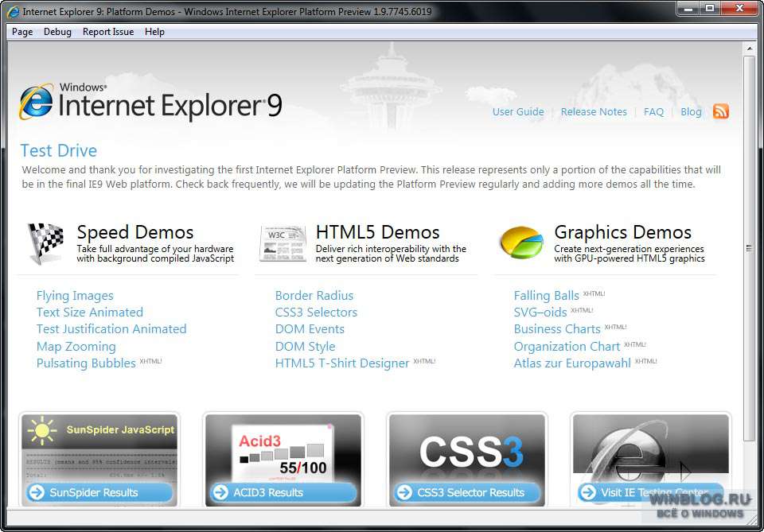This screenshot has width=764, height=532.
Task: Click the Graphics Demos pie chart icon
Action: 522,242
